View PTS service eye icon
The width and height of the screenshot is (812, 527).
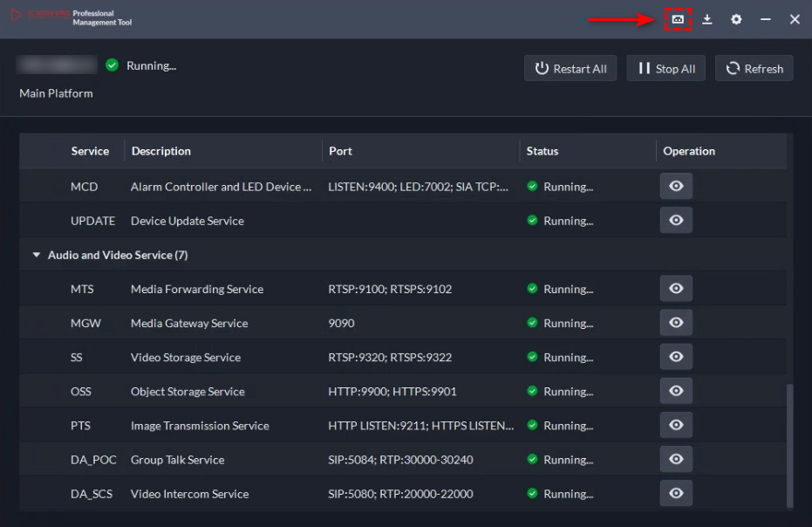676,426
